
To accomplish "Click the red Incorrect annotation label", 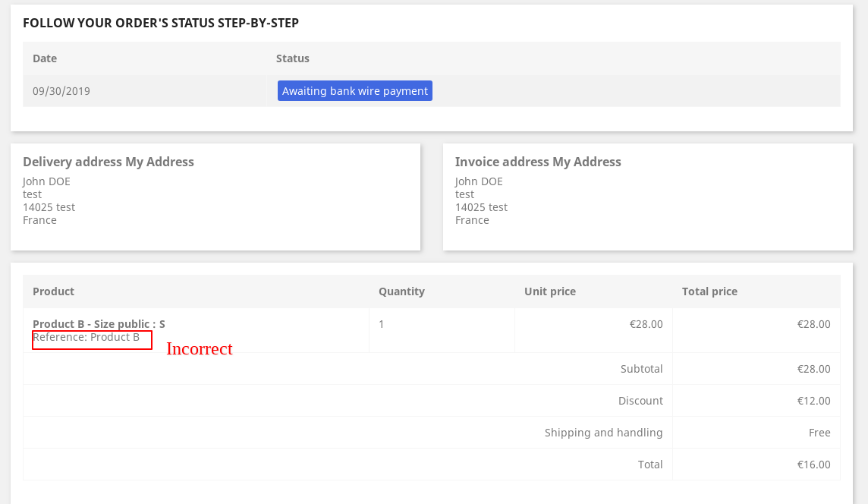I will coord(199,349).
